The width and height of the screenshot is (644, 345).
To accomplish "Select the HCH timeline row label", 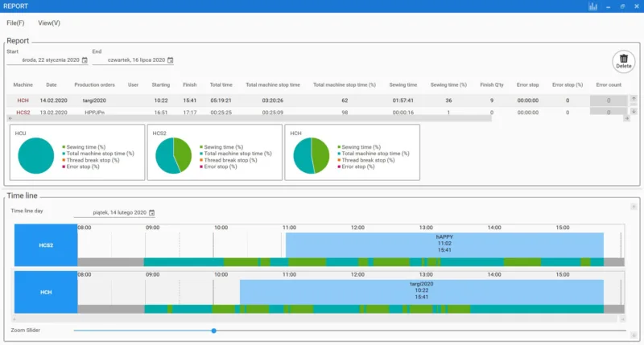I will pyautogui.click(x=46, y=292).
